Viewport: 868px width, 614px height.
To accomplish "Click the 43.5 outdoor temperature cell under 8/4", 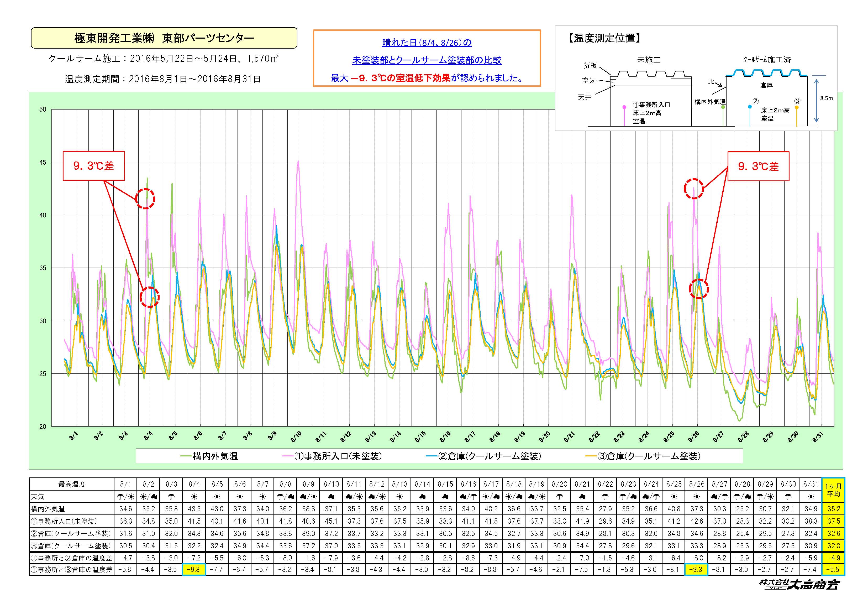I will [194, 509].
